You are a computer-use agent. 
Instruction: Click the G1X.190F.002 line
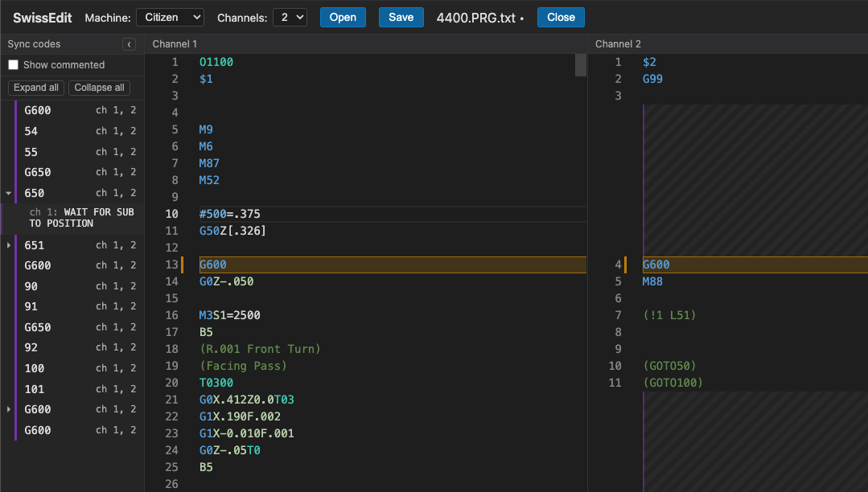pos(240,416)
